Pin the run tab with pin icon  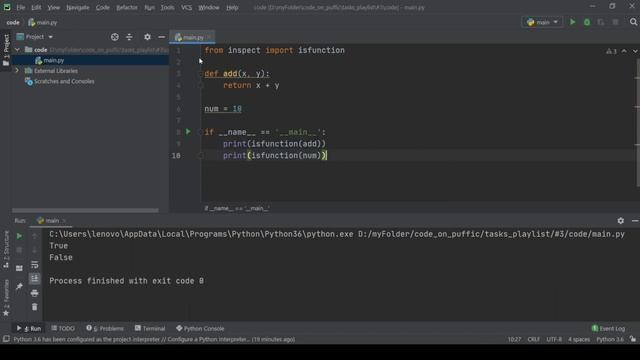click(x=19, y=286)
